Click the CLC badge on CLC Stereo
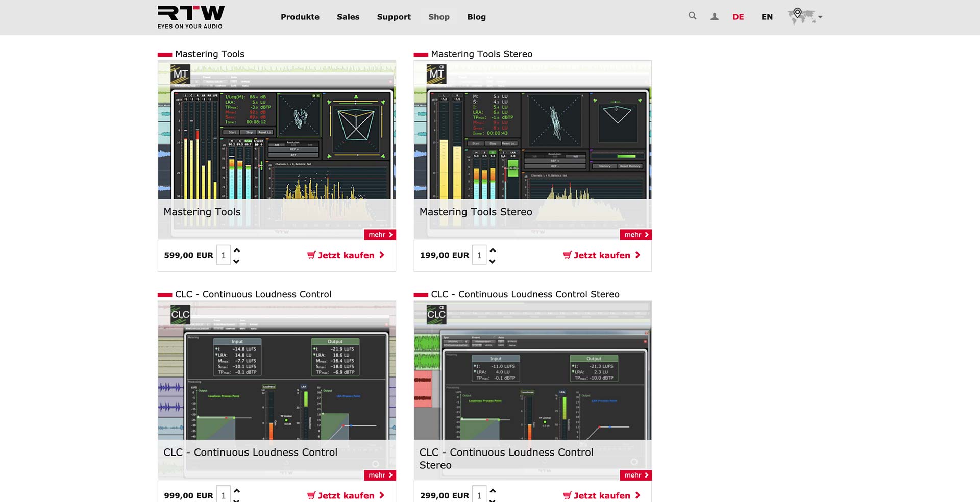This screenshot has height=502, width=980. click(436, 314)
